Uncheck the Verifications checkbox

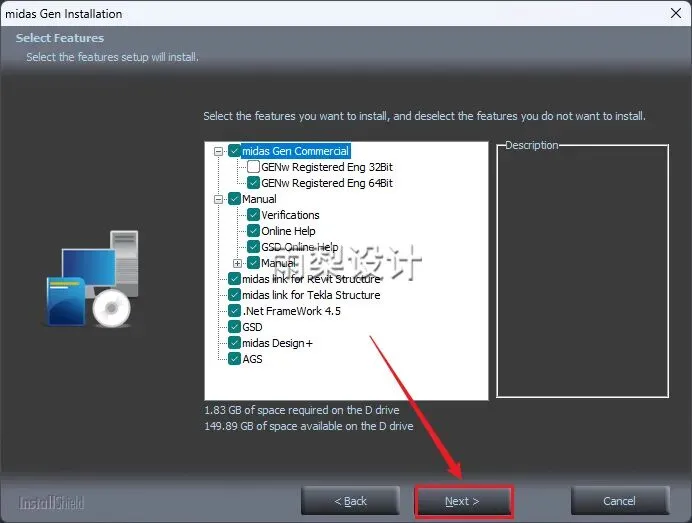[253, 215]
